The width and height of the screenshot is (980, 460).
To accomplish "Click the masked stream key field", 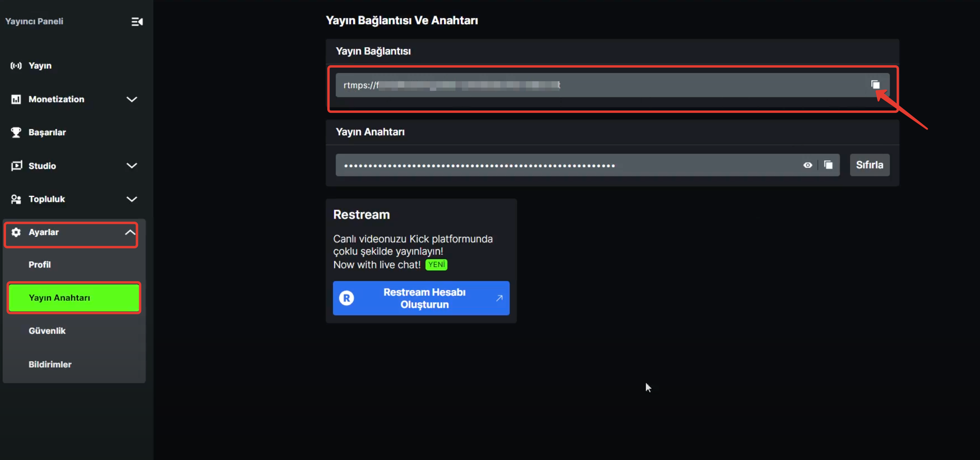I will [x=587, y=165].
